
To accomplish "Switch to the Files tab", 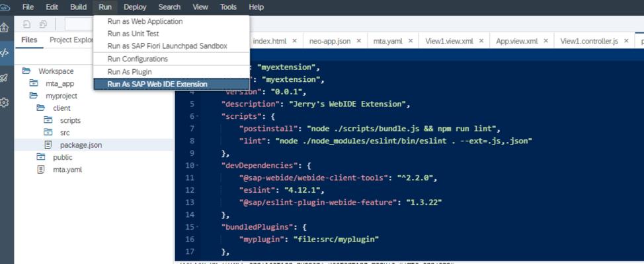I will pyautogui.click(x=29, y=40).
